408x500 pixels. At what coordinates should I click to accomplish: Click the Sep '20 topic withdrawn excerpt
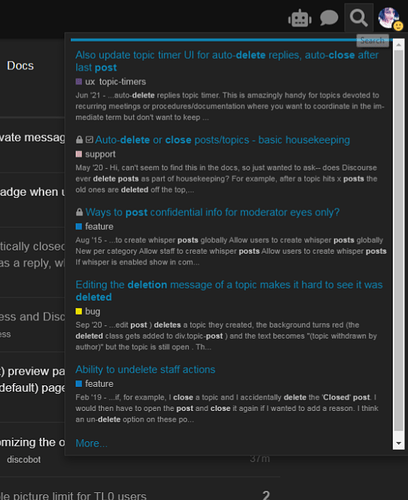[226, 336]
